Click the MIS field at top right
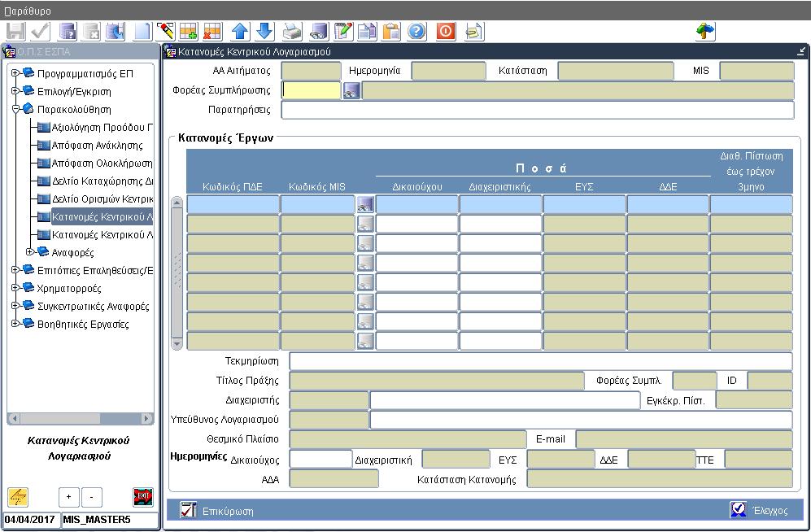Screen dimensions: 811x532 pos(756,71)
